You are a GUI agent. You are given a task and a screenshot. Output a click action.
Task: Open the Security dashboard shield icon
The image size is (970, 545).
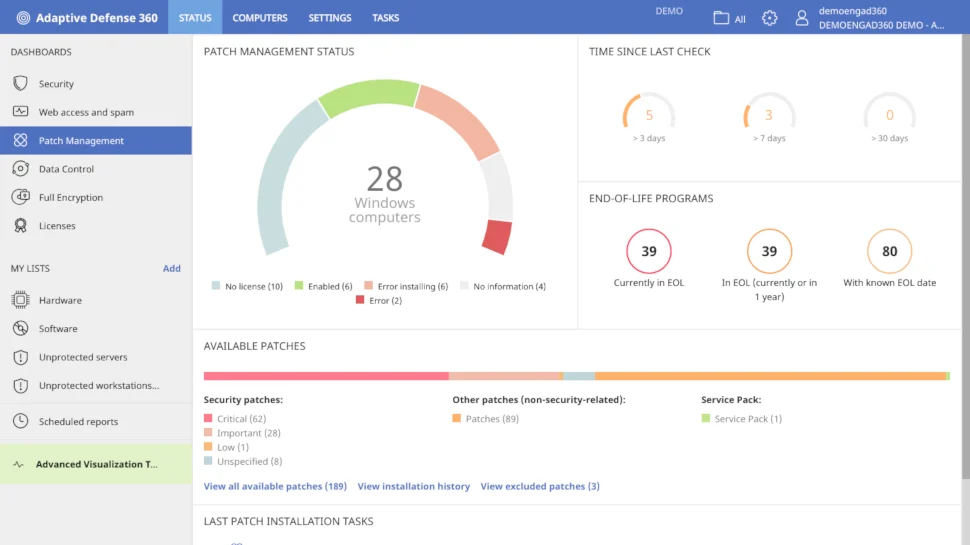[20, 84]
